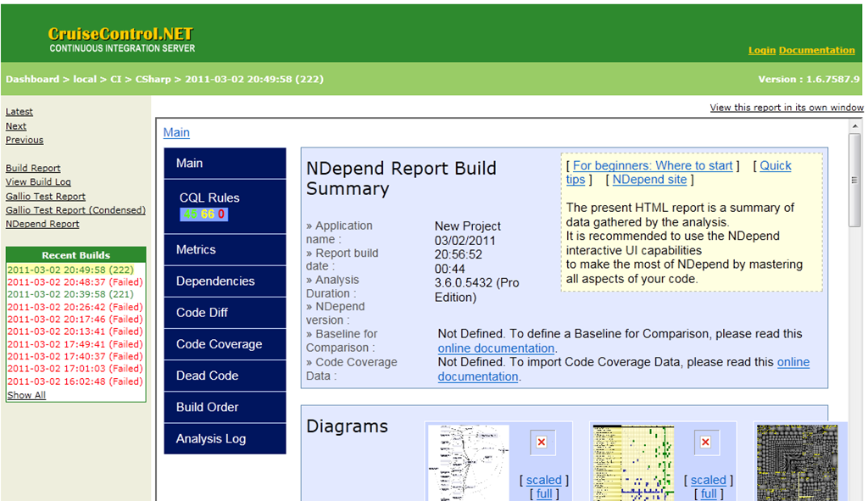
Task: Select failed build 2011-03-02 20:26:42
Action: [x=75, y=307]
